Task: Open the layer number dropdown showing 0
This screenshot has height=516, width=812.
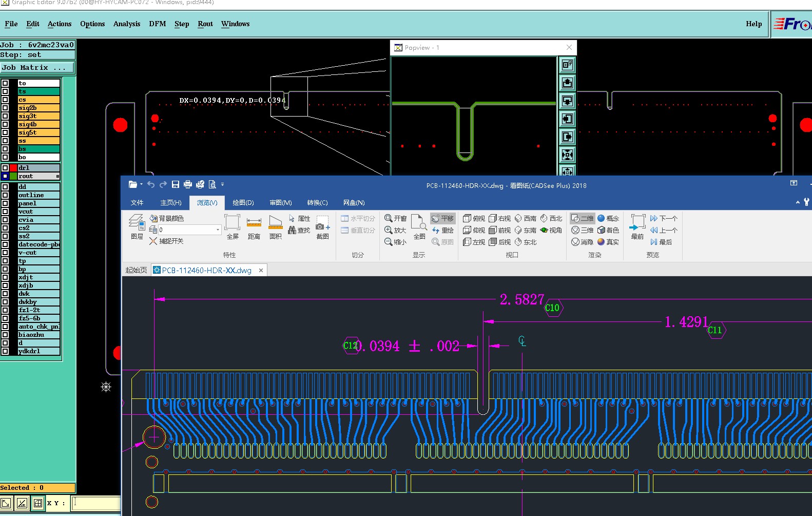Action: coord(218,230)
